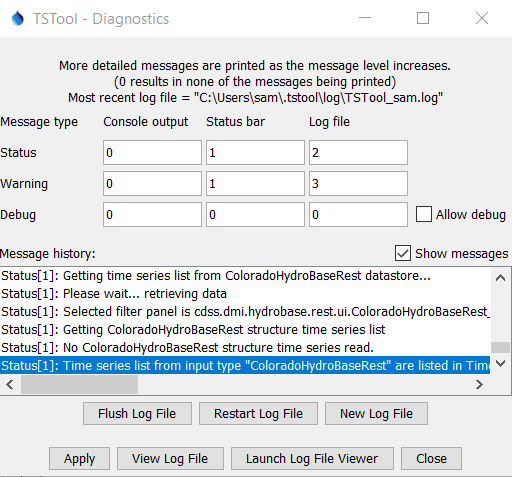This screenshot has height=477, width=512.
Task: Apply the message level settings
Action: 79,459
